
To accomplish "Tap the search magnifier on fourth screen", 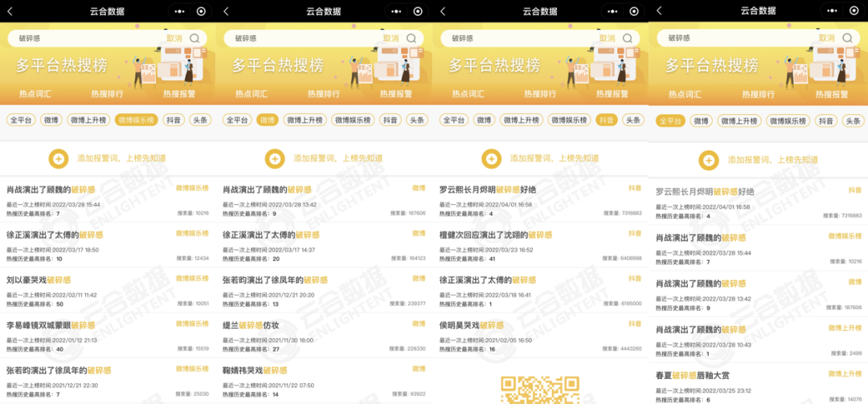I will click(847, 39).
